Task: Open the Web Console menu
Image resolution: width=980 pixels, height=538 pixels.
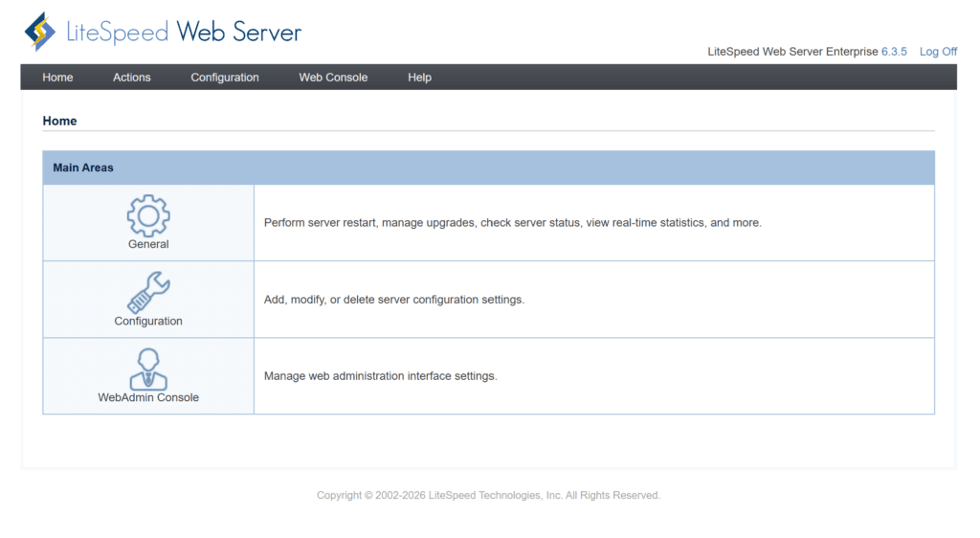Action: click(x=333, y=78)
